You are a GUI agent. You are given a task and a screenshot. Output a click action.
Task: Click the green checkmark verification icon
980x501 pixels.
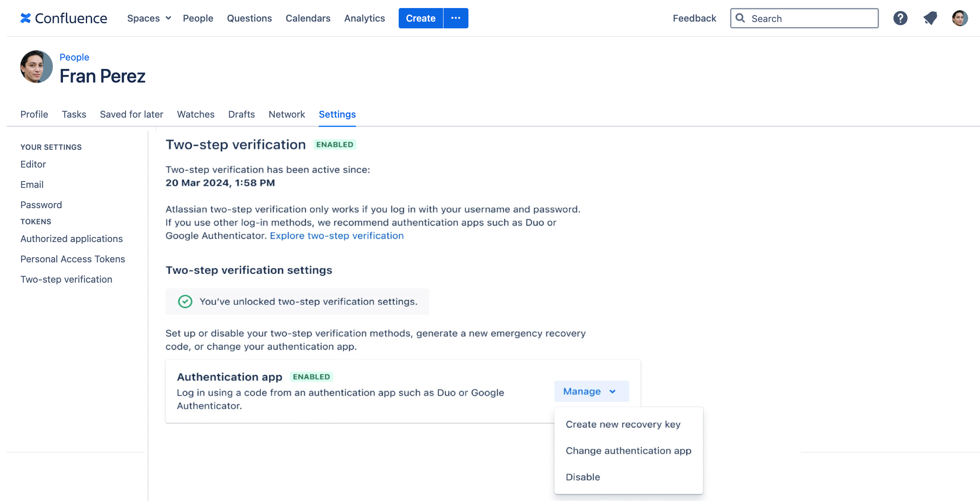point(185,301)
